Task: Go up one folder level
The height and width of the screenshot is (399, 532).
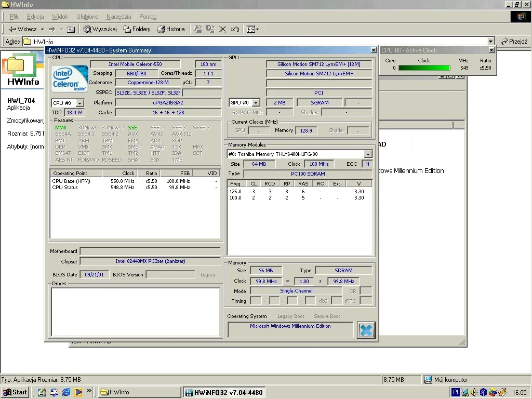Action: pyautogui.click(x=71, y=29)
